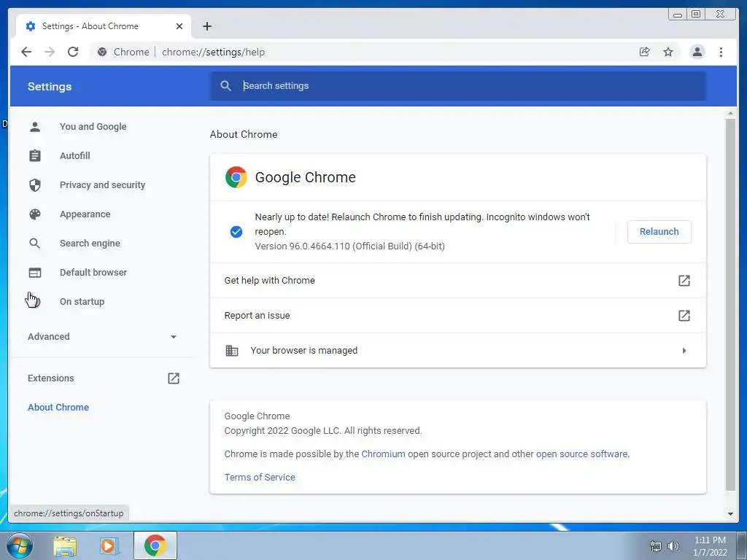Click Report an issue row
This screenshot has height=560, width=747.
point(458,315)
